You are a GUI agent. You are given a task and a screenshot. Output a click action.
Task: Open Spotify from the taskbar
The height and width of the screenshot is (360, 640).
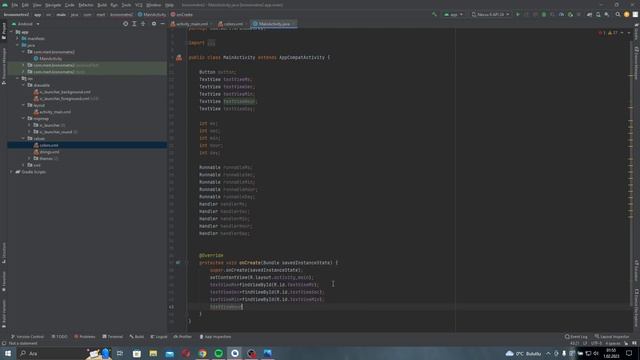[x=219, y=353]
